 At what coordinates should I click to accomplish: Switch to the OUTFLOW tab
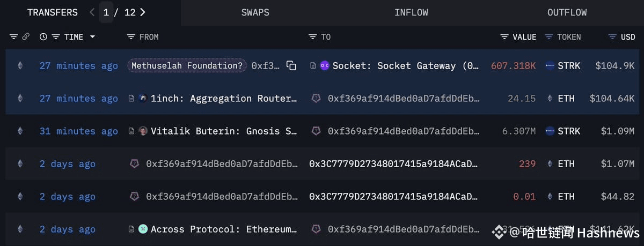point(567,12)
